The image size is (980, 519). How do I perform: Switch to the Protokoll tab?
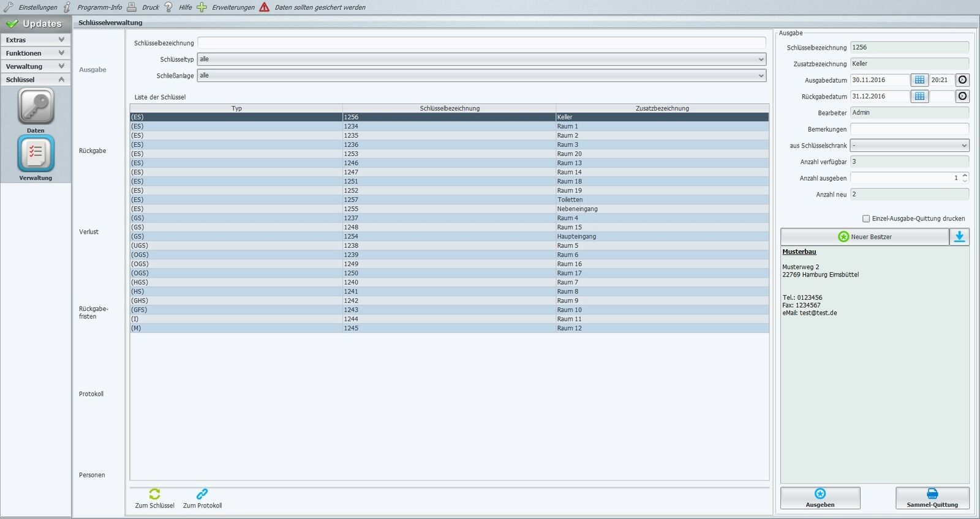click(x=91, y=394)
